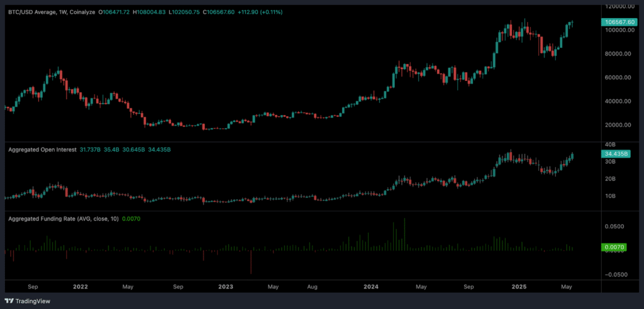Click the H108004.83 high value
The height and width of the screenshot is (309, 644).
(x=149, y=13)
